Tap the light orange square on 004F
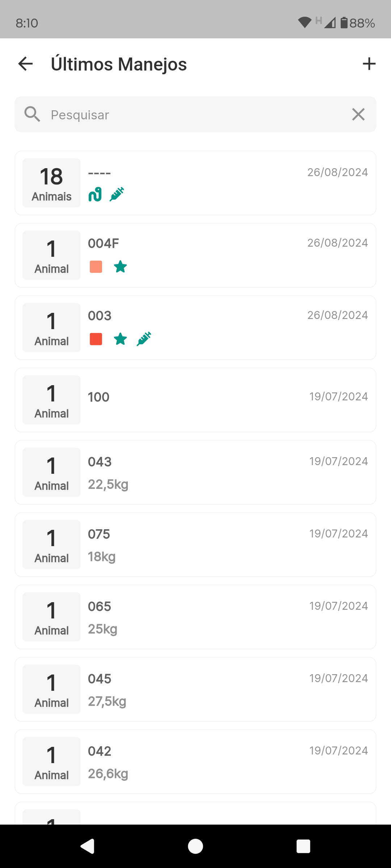 [96, 267]
